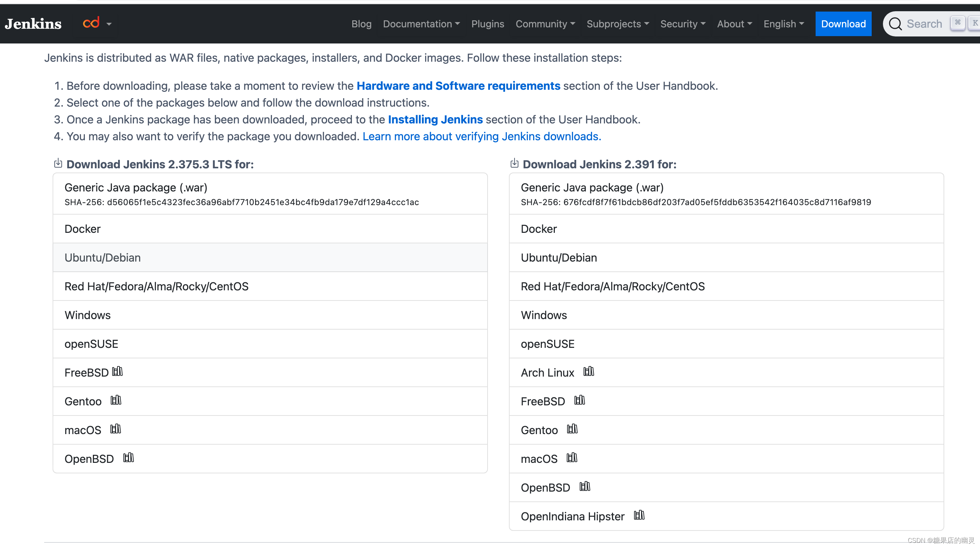Click third-party icon next to weekly FreeBSD
The image size is (980, 547).
coord(580,400)
